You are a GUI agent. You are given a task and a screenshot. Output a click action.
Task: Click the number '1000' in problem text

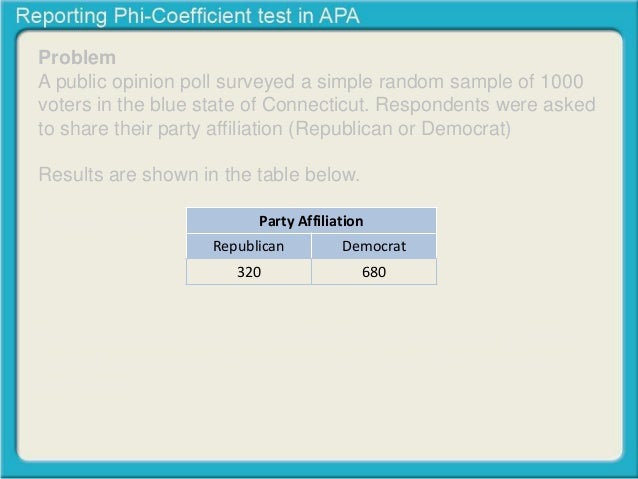click(x=562, y=81)
